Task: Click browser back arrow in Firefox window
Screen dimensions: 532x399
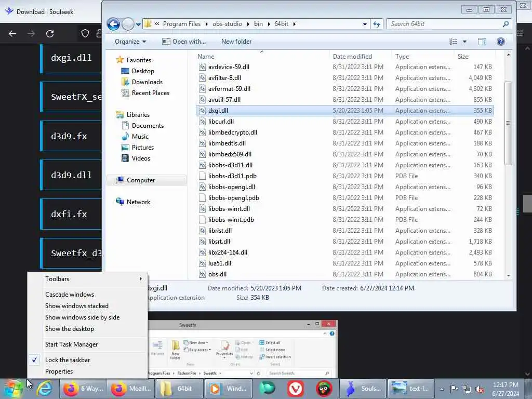Action: point(12,34)
